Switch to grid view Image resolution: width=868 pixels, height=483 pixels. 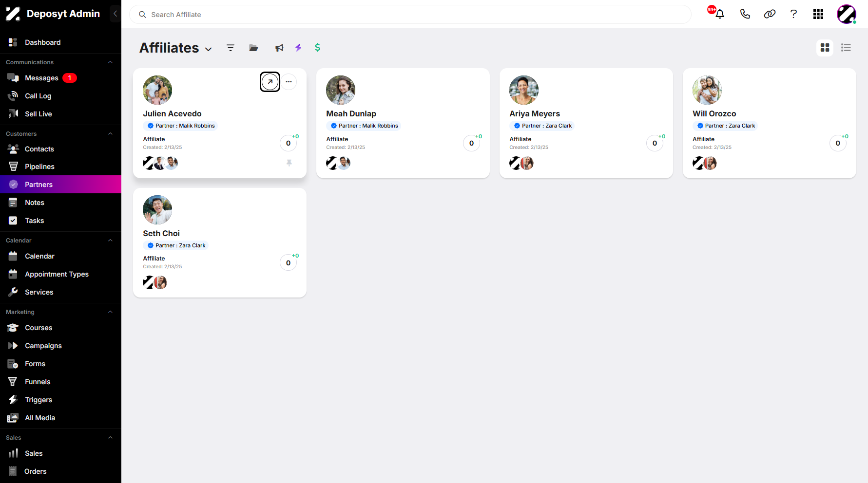[825, 48]
